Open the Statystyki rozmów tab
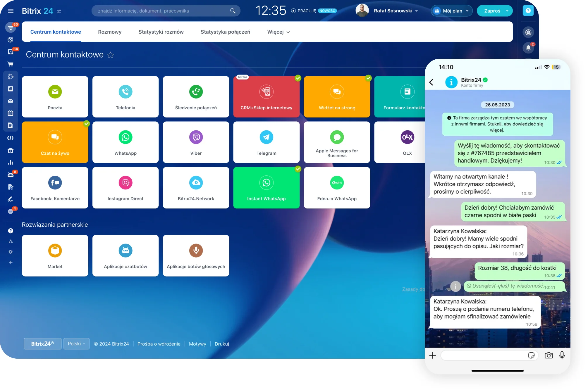The height and width of the screenshot is (392, 588). tap(161, 32)
